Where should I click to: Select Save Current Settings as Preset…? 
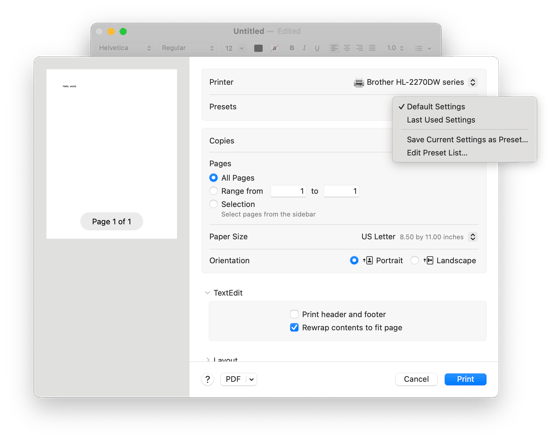467,139
